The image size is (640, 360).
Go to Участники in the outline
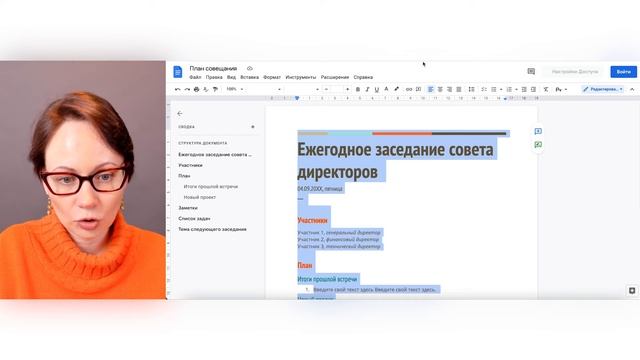click(x=190, y=165)
